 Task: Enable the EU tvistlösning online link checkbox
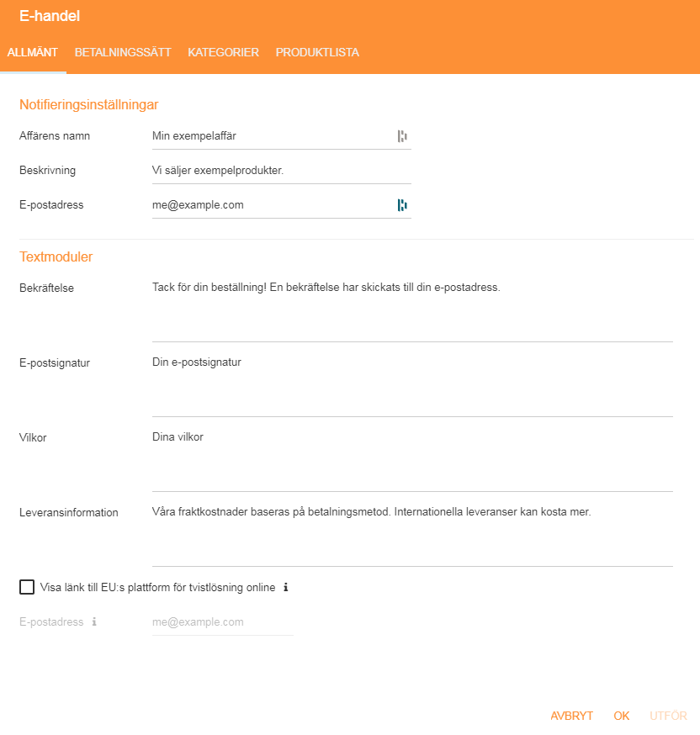[x=27, y=587]
